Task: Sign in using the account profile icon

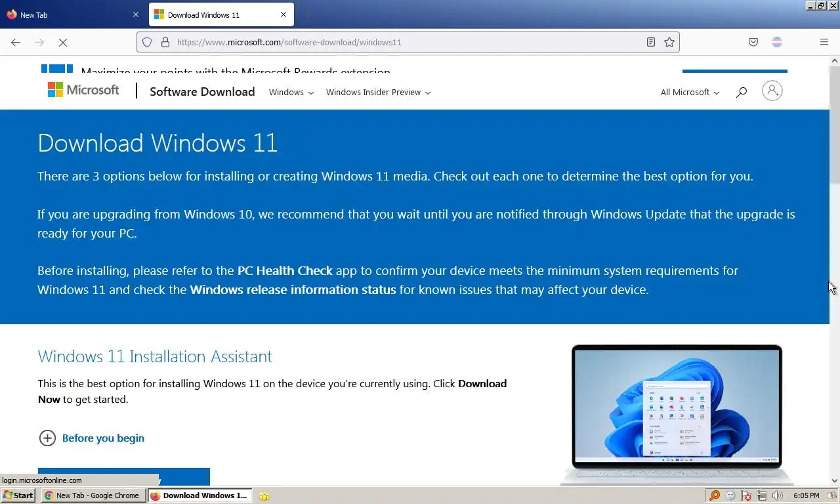Action: point(772,91)
